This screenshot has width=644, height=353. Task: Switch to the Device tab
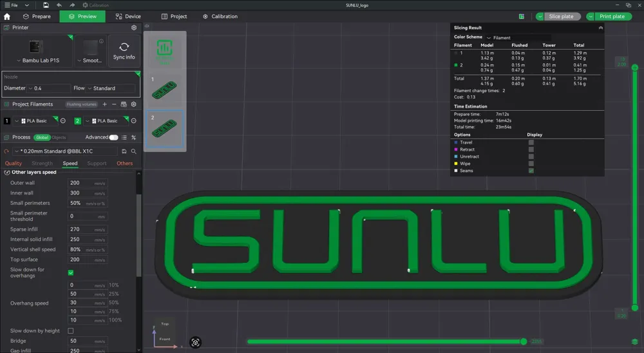pos(128,17)
